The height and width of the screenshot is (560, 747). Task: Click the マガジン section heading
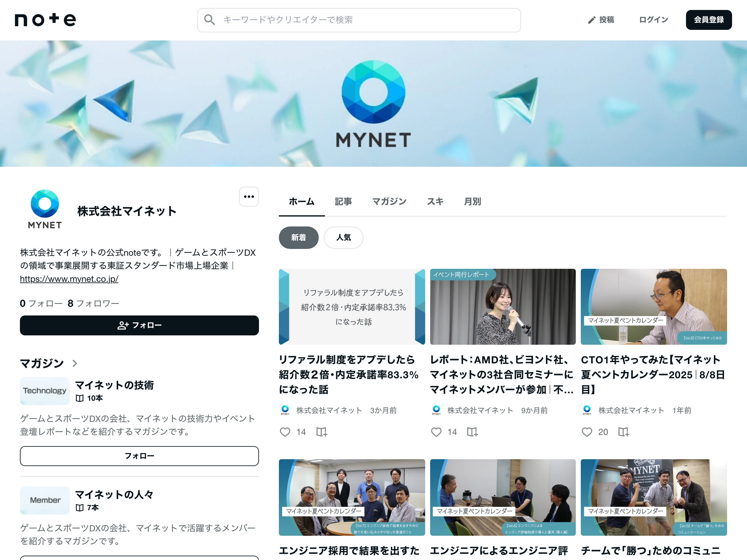42,363
